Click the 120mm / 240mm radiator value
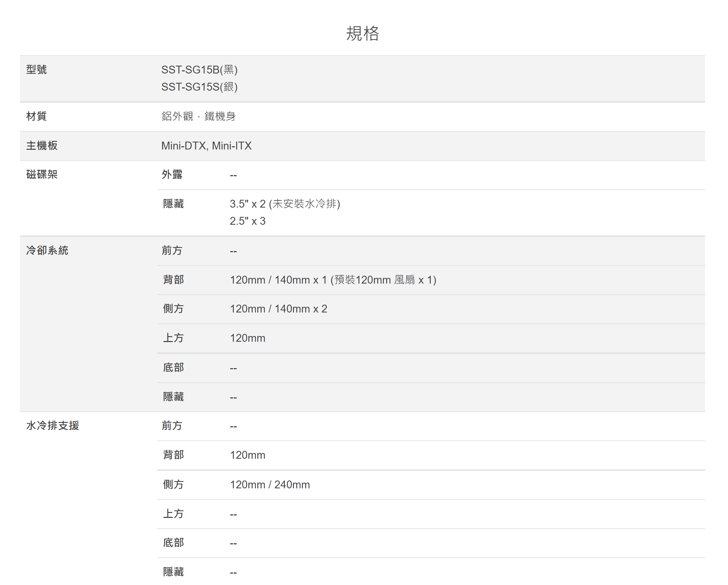The width and height of the screenshot is (728, 585). tap(270, 485)
